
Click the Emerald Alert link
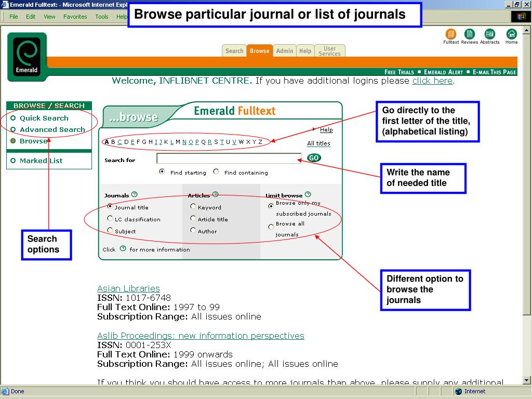[443, 72]
